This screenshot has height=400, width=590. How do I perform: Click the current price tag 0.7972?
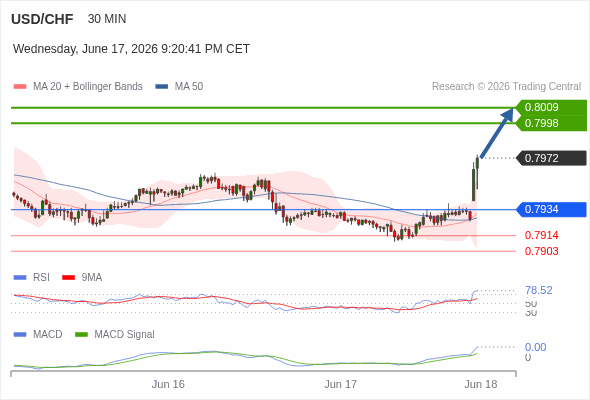point(551,158)
